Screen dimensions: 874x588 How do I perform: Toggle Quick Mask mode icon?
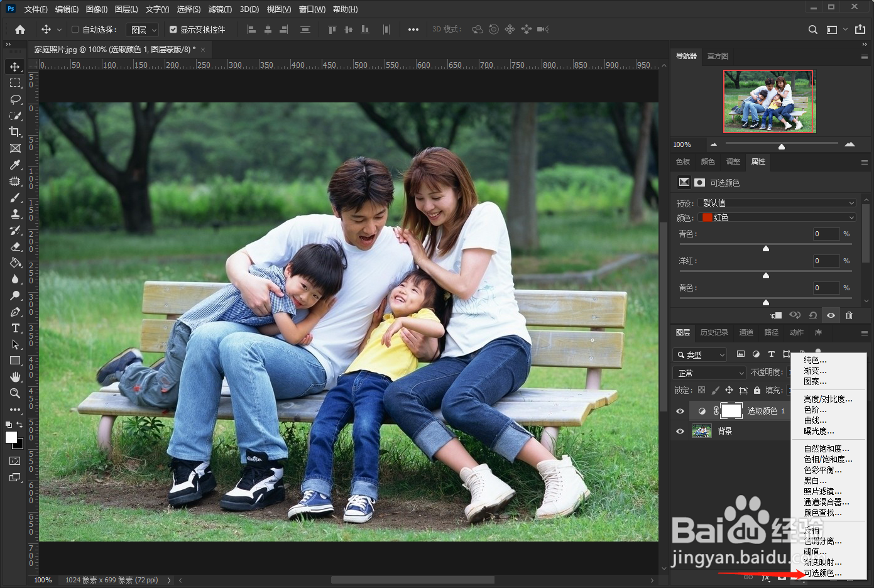pyautogui.click(x=15, y=460)
